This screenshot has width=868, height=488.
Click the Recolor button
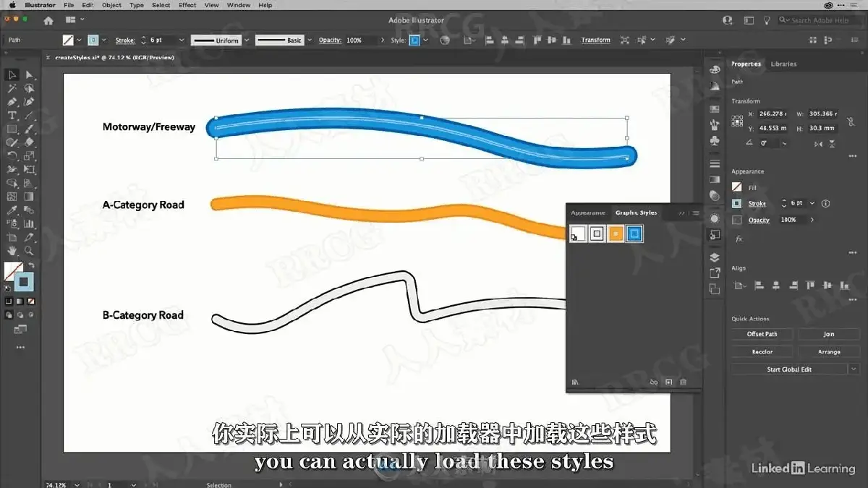click(762, 351)
